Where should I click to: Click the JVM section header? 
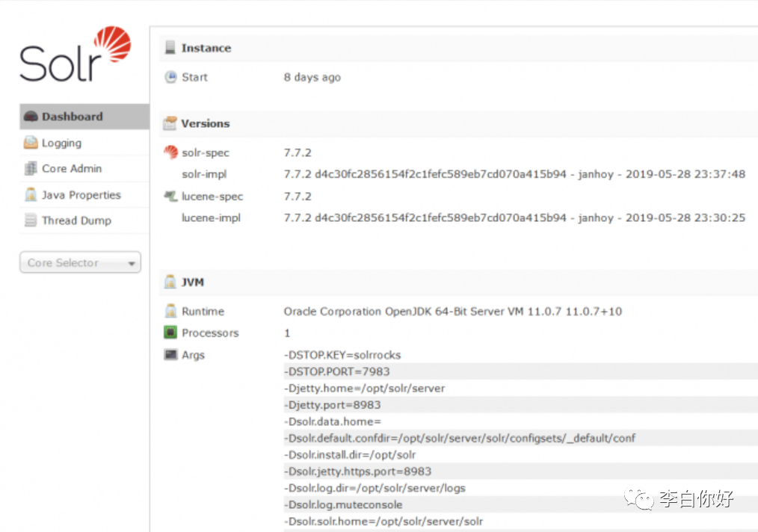click(x=458, y=282)
